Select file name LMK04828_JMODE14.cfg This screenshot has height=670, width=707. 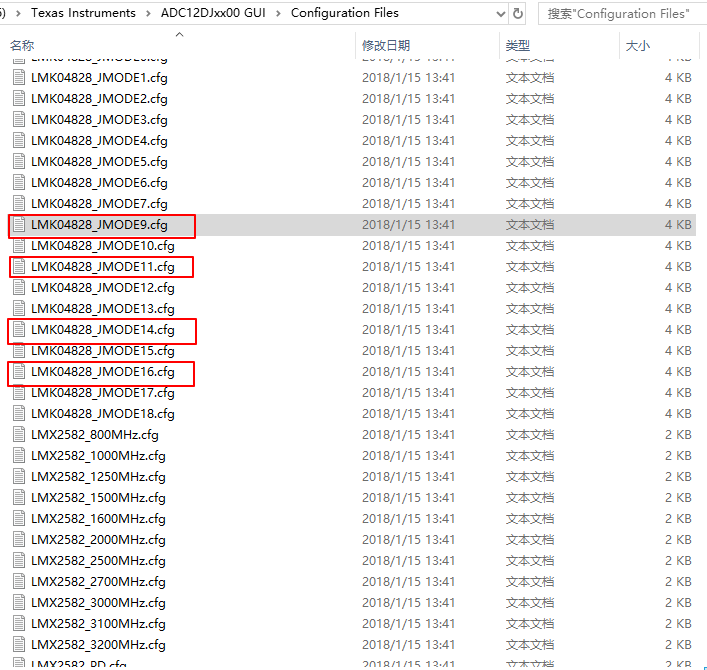click(x=103, y=330)
